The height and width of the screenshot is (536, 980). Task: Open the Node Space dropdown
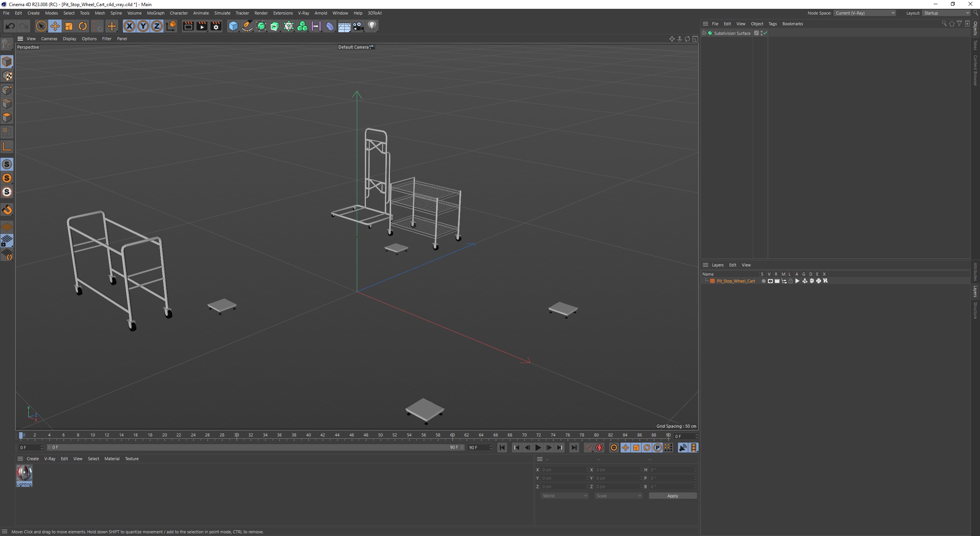pyautogui.click(x=864, y=13)
